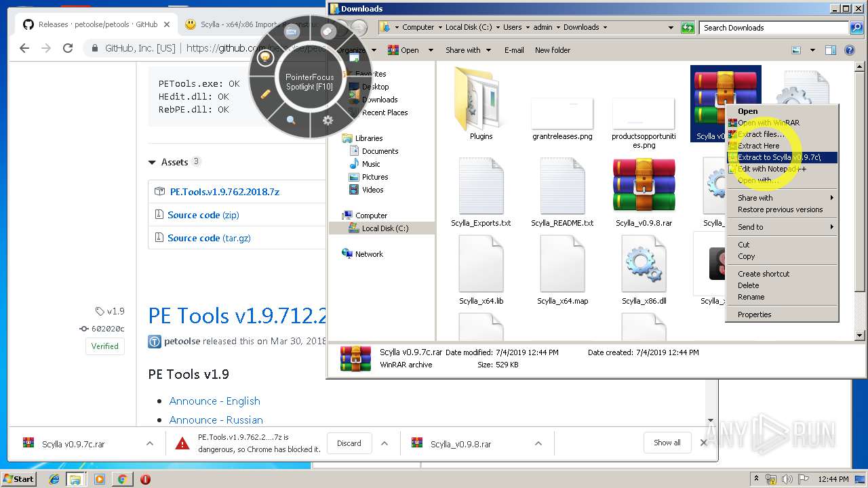Click the Discard button for blocked download
The image size is (868, 488).
pyautogui.click(x=349, y=443)
